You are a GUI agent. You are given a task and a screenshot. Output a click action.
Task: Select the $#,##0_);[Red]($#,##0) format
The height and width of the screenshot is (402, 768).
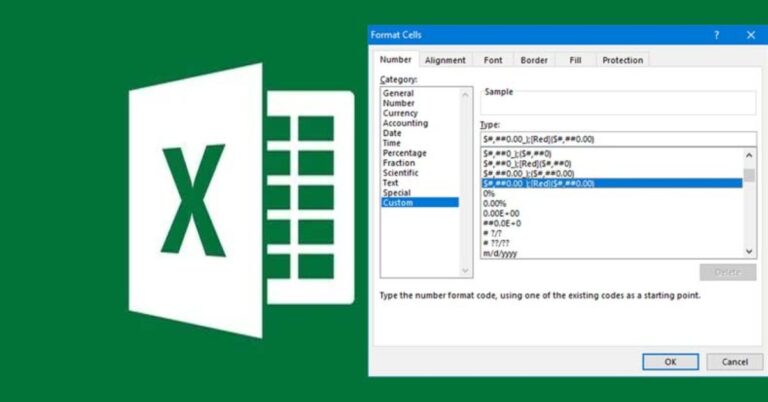(x=612, y=164)
